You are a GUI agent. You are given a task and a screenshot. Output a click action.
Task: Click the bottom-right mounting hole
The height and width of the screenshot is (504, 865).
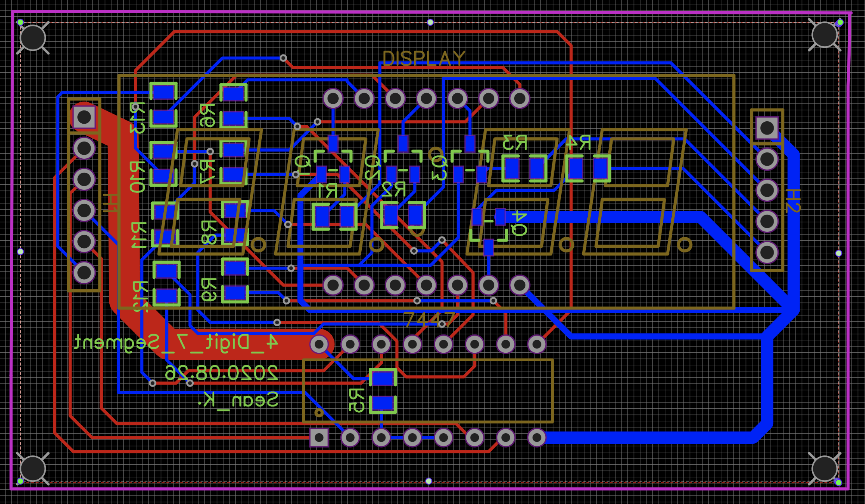click(x=824, y=469)
